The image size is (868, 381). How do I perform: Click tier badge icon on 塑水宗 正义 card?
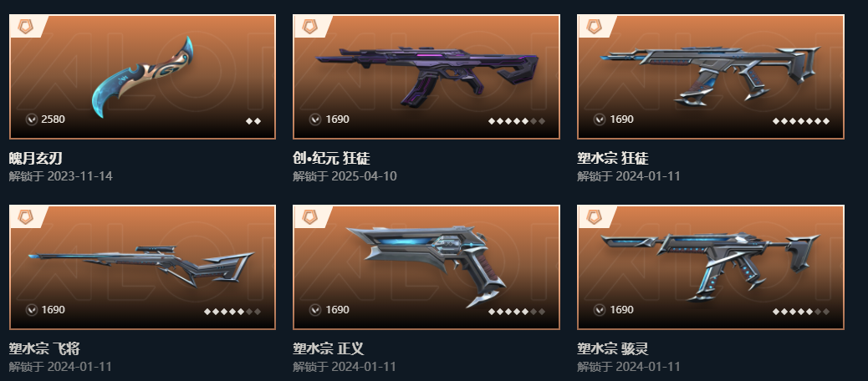309,217
